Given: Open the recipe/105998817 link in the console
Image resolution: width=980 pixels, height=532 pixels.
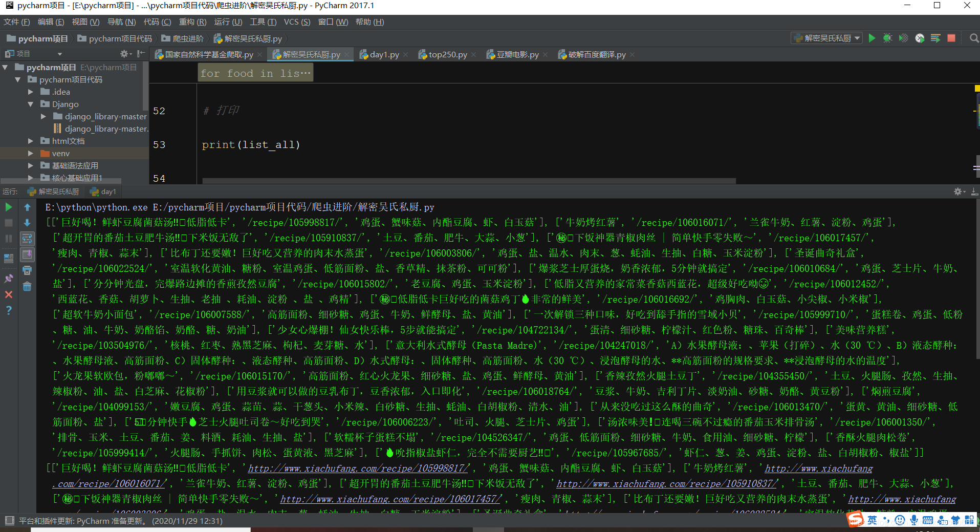Looking at the screenshot, I should click(358, 468).
